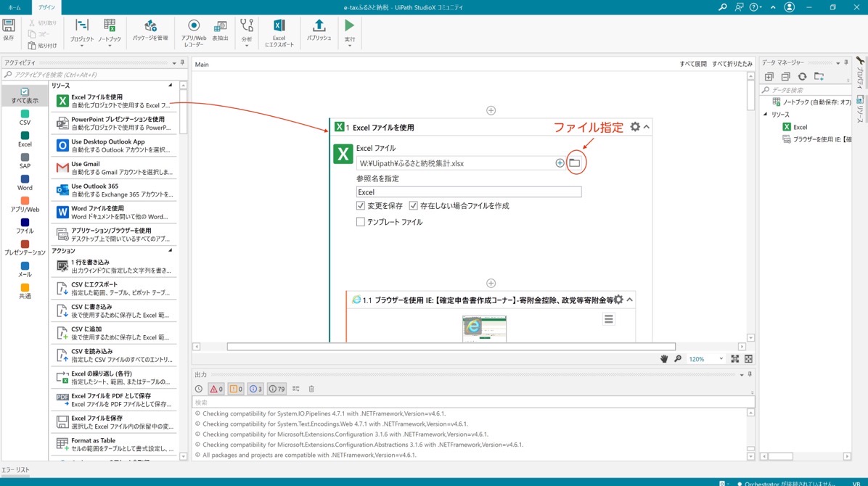Click Paste button in ribbon
868x486 pixels.
pyautogui.click(x=42, y=46)
